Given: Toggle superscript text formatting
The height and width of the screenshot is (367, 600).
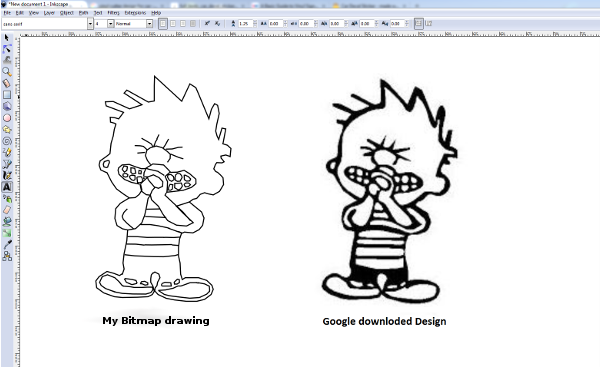Looking at the screenshot, I should click(x=207, y=23).
